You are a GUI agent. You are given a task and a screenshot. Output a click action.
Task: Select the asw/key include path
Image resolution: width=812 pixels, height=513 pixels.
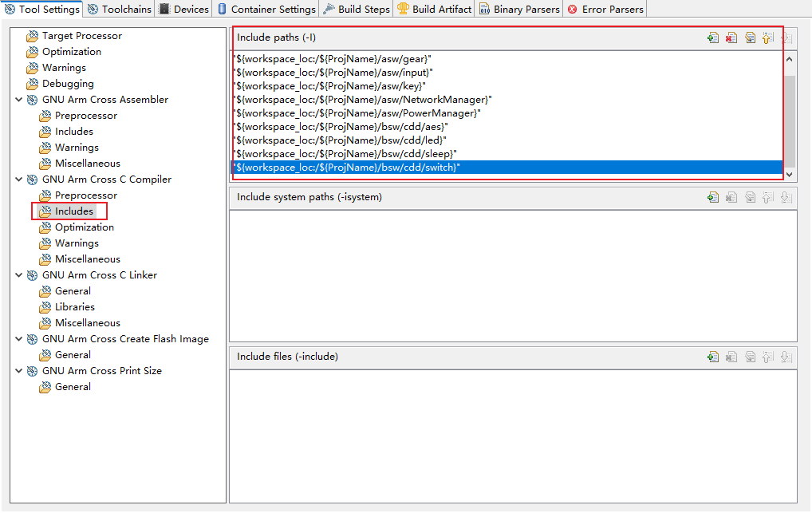click(507, 86)
